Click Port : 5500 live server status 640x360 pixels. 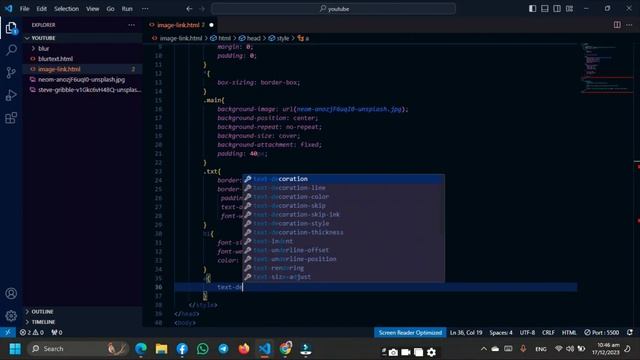tap(601, 332)
